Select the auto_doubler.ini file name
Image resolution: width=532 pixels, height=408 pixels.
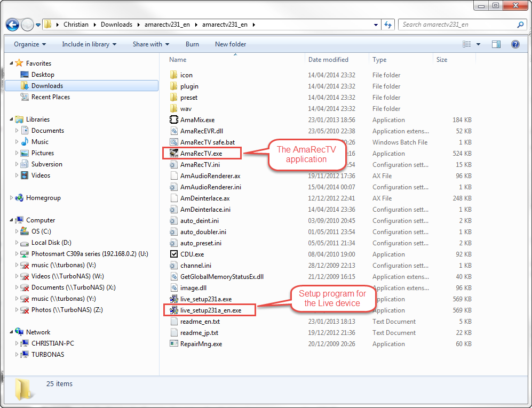[203, 232]
